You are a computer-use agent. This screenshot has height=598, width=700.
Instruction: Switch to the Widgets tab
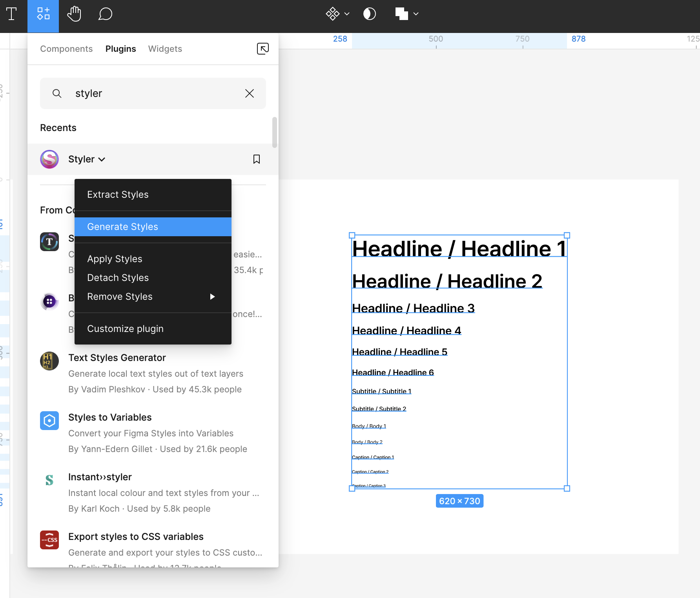[x=165, y=49]
